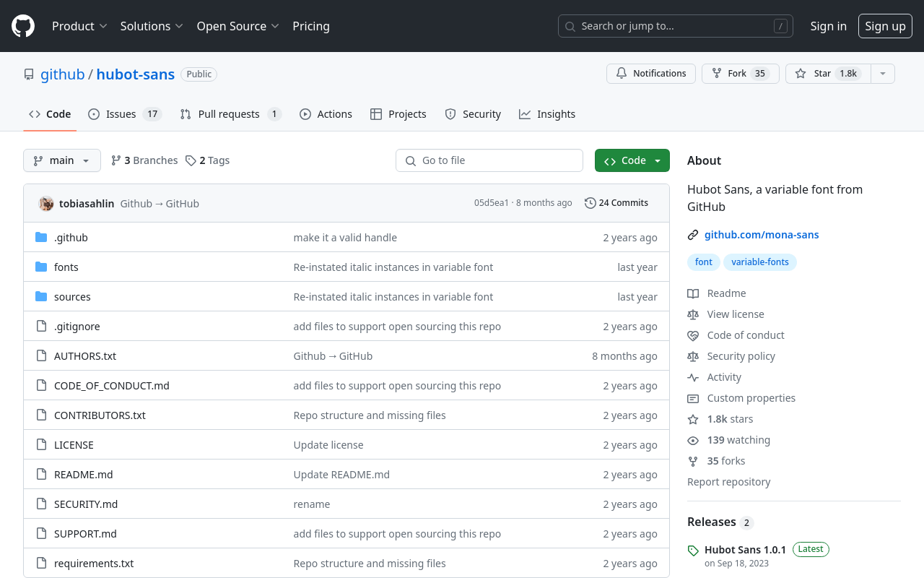Click the Sign up button
Screen dimensions: 924x578
click(885, 26)
